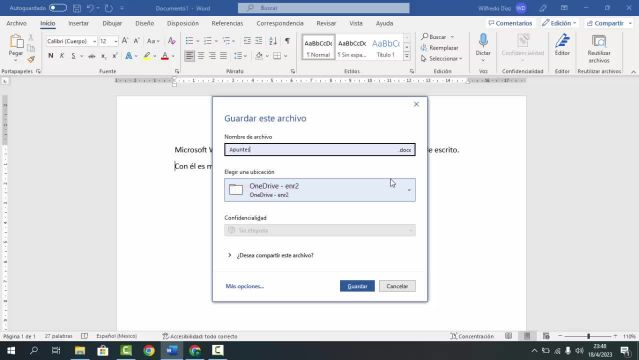Toggle strikethrough formatting

click(x=92, y=56)
